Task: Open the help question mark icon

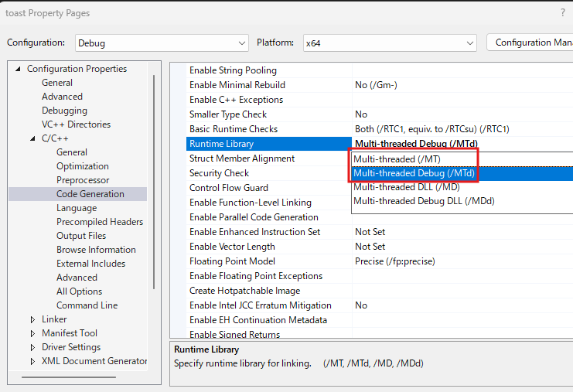Action: pyautogui.click(x=562, y=12)
